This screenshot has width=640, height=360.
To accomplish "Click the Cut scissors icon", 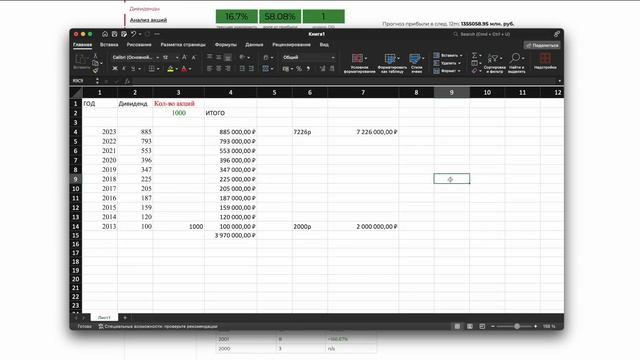I will pos(95,56).
